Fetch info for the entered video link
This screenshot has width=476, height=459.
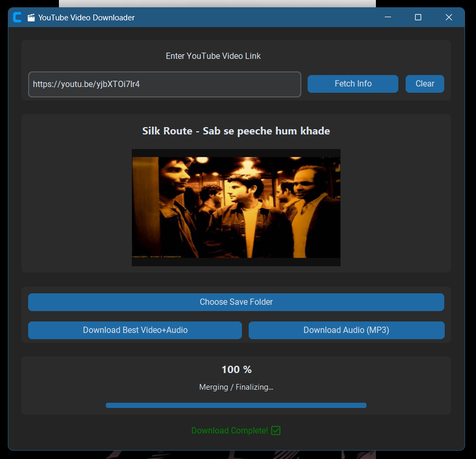click(x=353, y=84)
